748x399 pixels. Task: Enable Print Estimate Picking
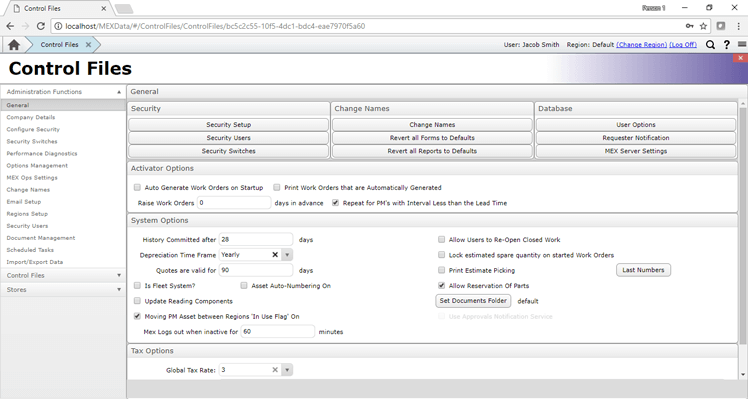pyautogui.click(x=441, y=270)
